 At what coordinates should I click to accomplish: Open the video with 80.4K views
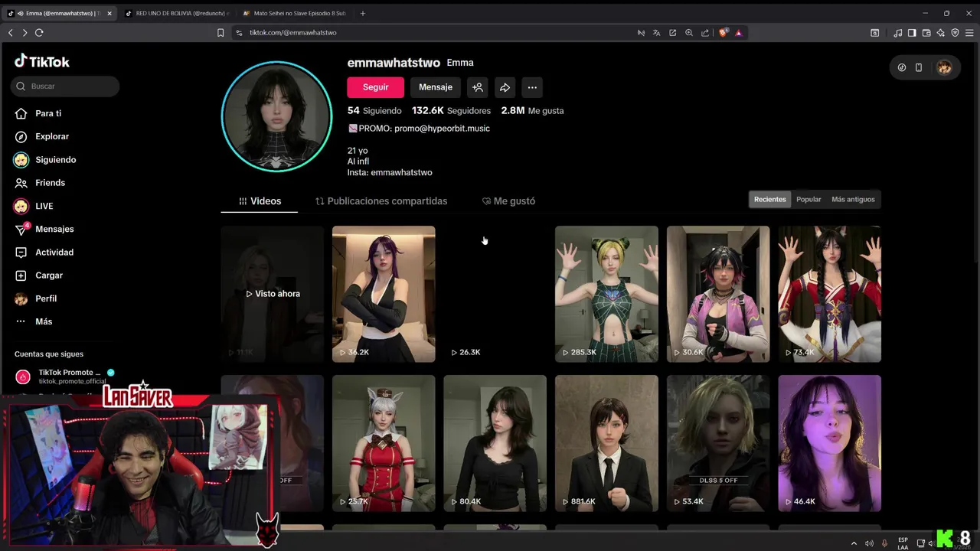click(x=495, y=443)
